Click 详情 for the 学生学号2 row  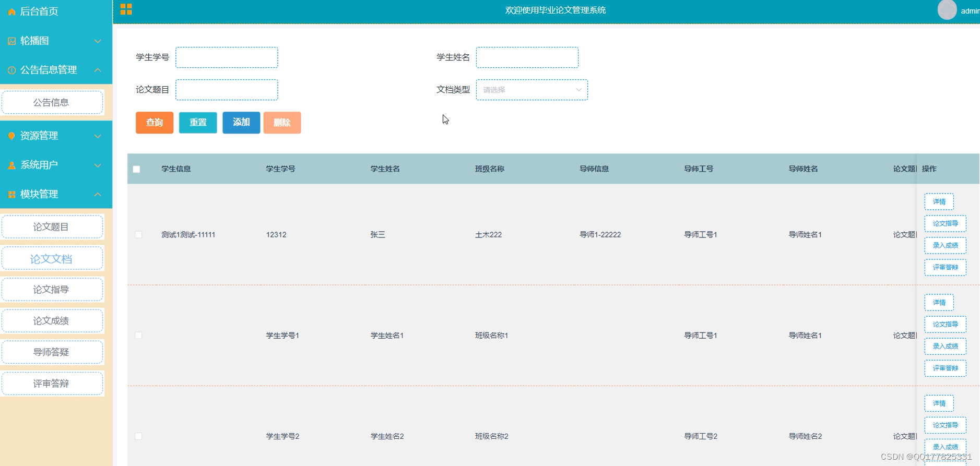pyautogui.click(x=939, y=403)
